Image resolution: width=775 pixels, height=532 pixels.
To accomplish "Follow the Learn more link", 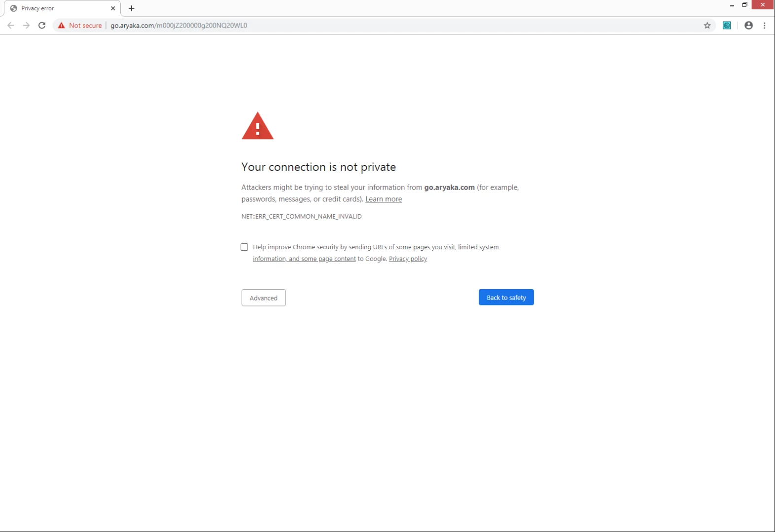I will (x=384, y=199).
